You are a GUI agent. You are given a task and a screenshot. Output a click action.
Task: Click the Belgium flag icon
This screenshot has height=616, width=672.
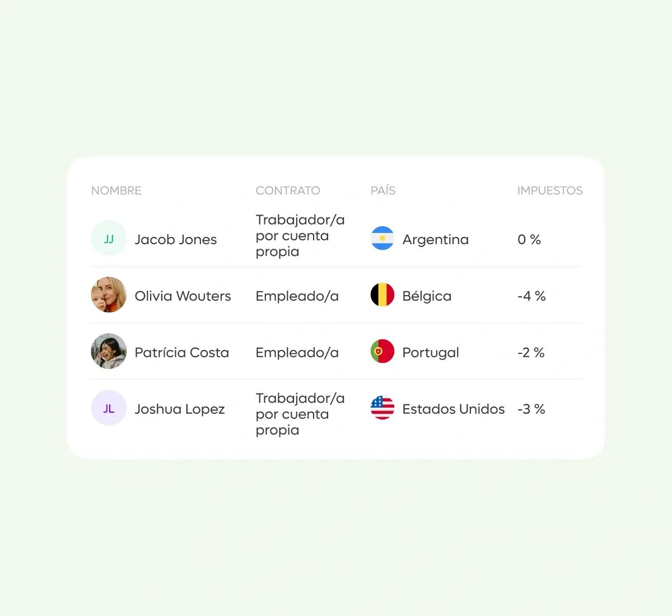pyautogui.click(x=382, y=295)
